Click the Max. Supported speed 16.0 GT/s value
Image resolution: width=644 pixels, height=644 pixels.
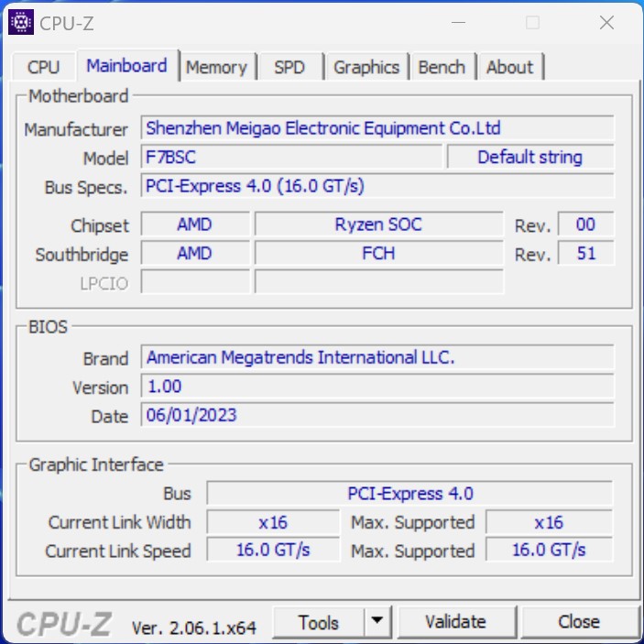(549, 550)
